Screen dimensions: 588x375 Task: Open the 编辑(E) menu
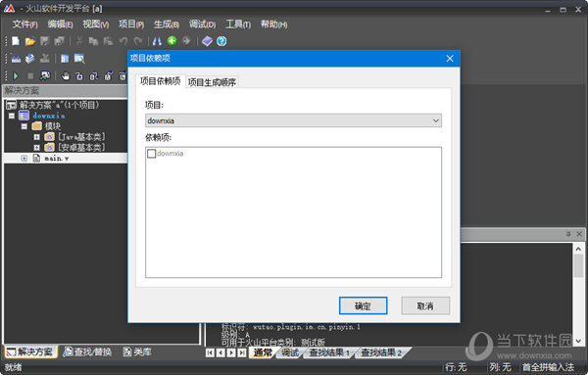coord(60,24)
